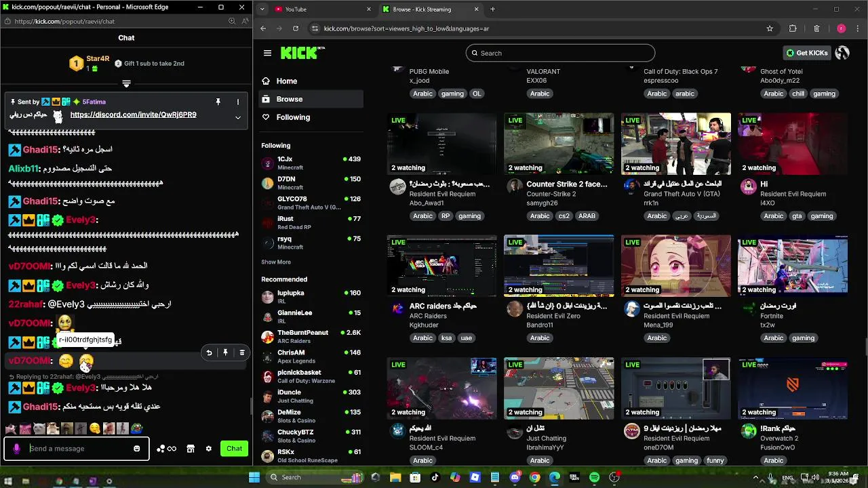
Task: Click the microphone icon in chat input
Action: pos(16,449)
